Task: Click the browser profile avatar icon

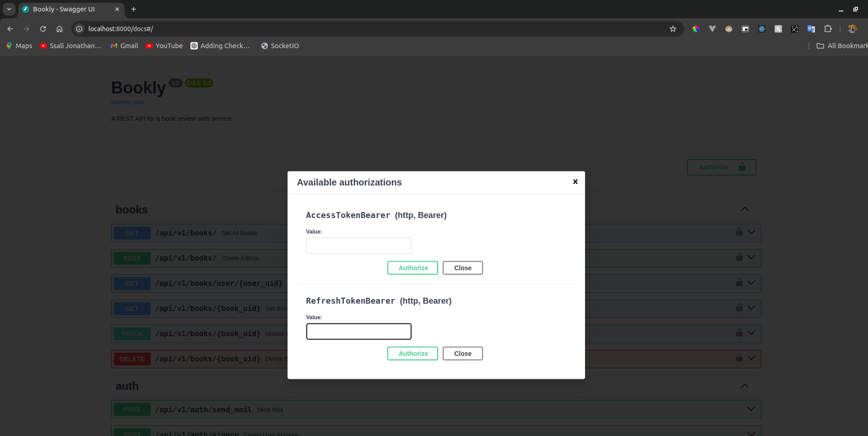Action: click(x=852, y=28)
